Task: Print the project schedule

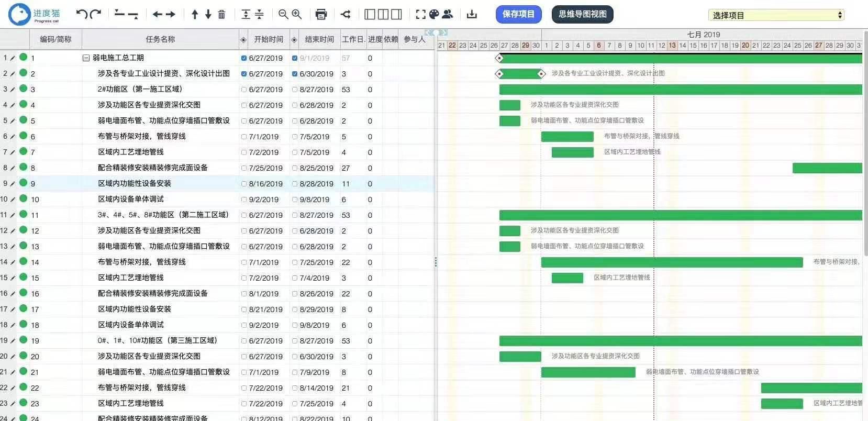Action: click(x=321, y=14)
